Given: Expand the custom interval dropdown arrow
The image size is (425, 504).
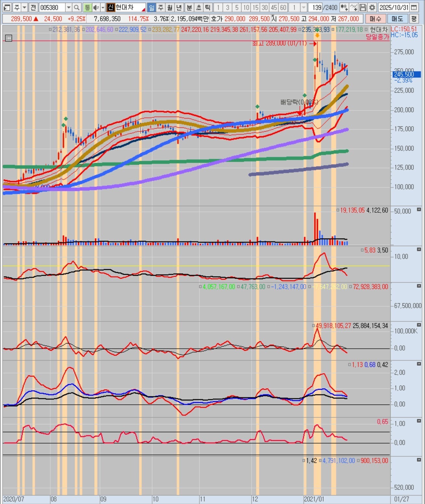Looking at the screenshot, I should [304, 7].
